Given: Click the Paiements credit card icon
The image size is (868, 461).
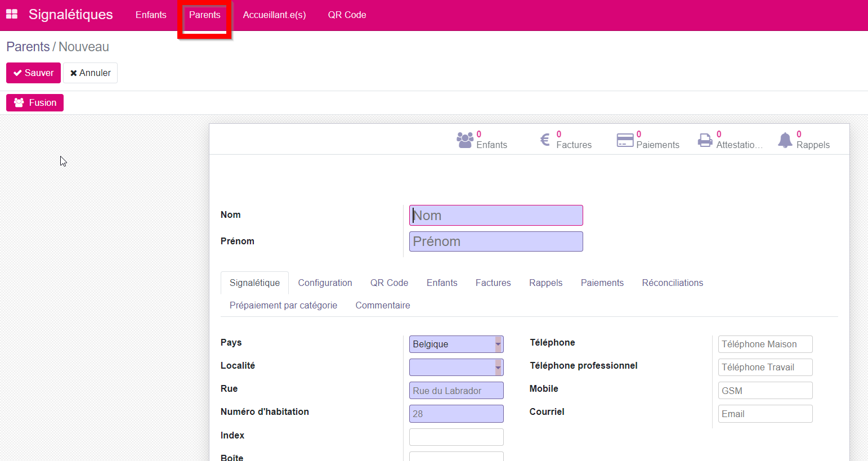Looking at the screenshot, I should pos(625,140).
